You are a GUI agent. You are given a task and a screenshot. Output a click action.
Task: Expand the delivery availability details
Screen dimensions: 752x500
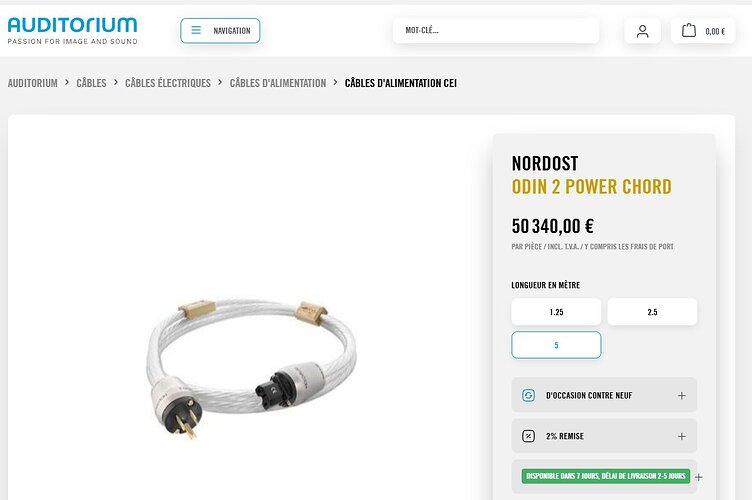click(699, 477)
